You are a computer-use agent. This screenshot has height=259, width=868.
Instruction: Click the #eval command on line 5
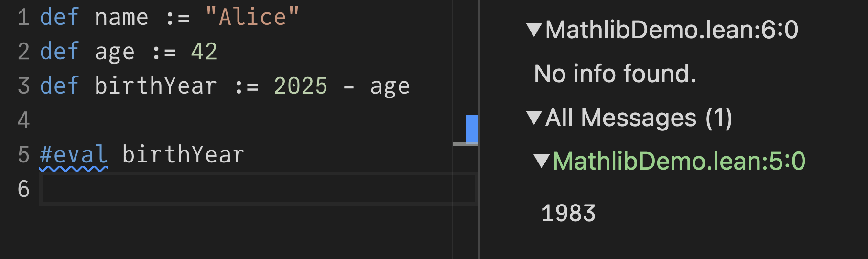point(74,155)
